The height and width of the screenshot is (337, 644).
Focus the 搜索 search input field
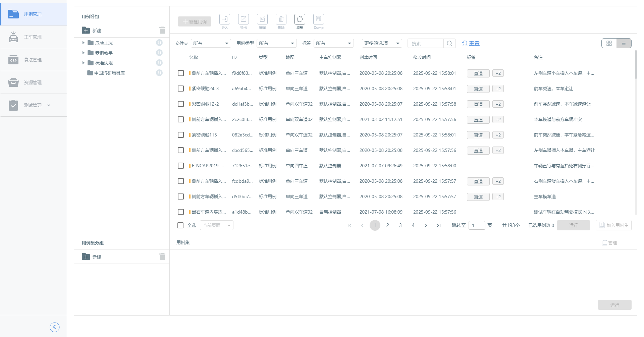coord(426,43)
